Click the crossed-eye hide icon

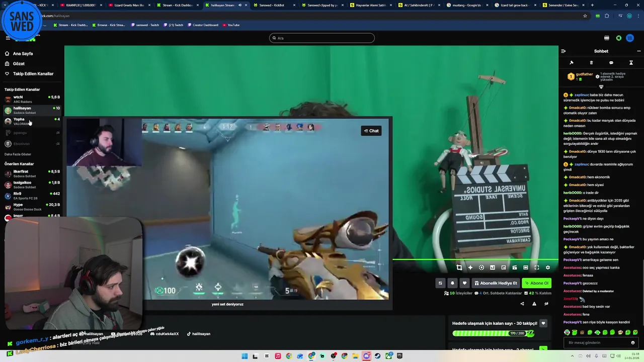click(546, 304)
